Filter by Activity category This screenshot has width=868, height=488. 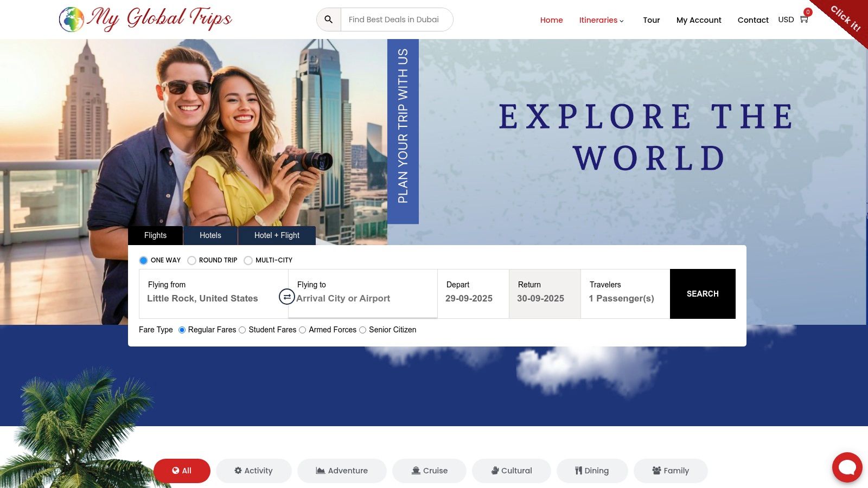(x=253, y=471)
